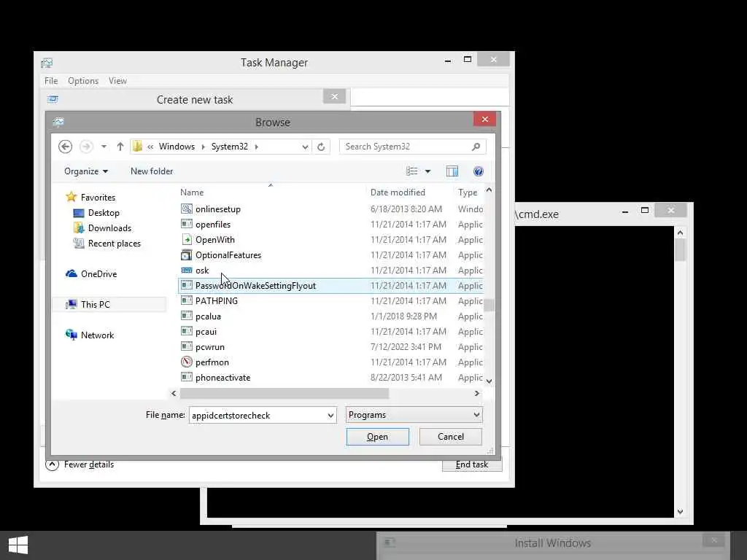747x560 pixels.
Task: Click the OpenWith file icon
Action: click(x=187, y=239)
